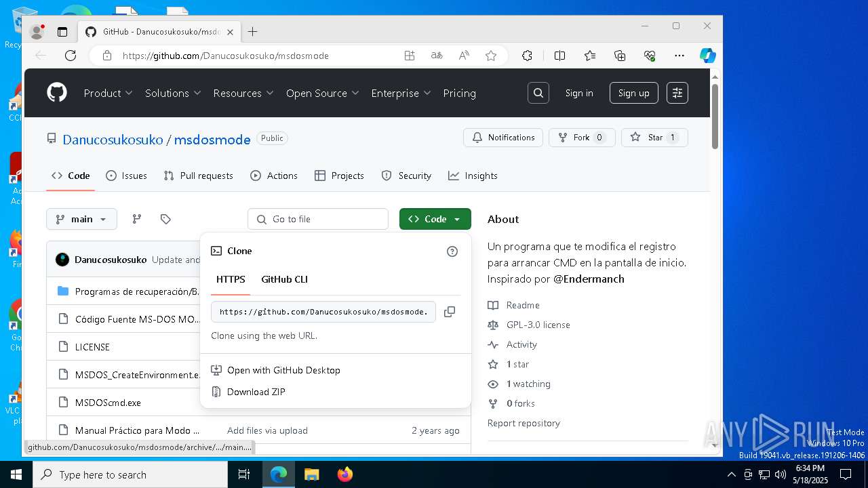The height and width of the screenshot is (488, 868).
Task: Open Edge Settings and more menu
Action: [679, 56]
